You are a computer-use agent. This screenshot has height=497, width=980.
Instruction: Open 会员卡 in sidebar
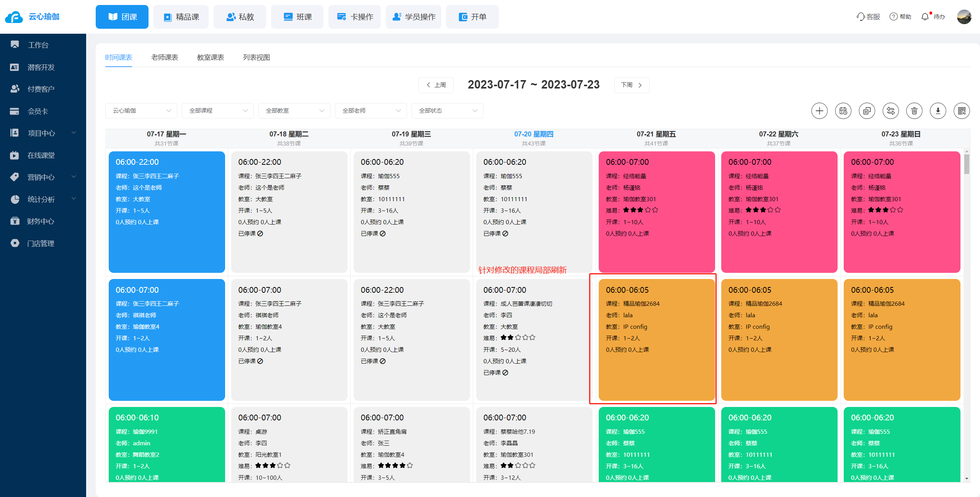coord(43,111)
